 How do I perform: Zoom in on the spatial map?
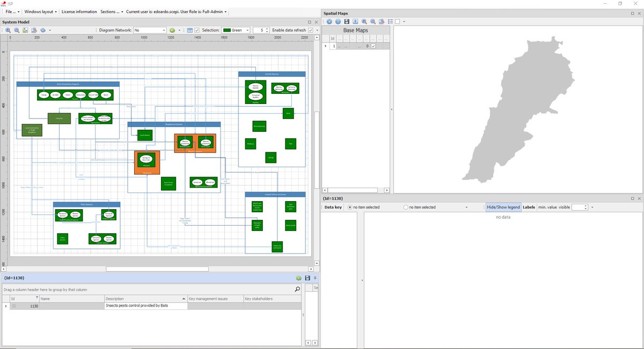click(x=364, y=21)
